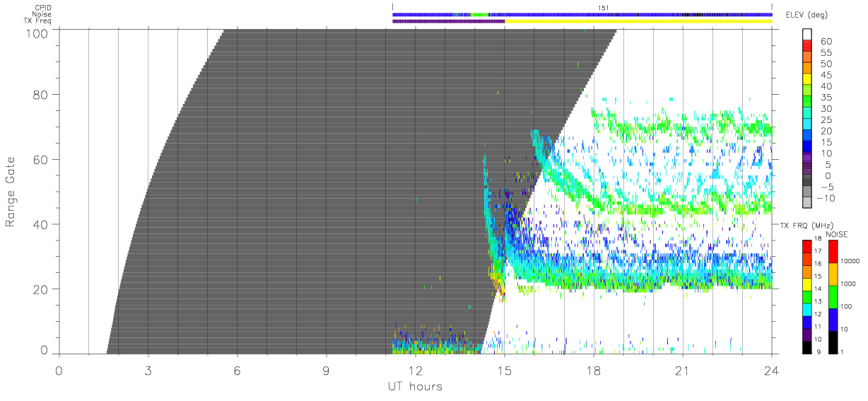Click the 'TX Freq' row label at top
Image resolution: width=868 pixels, height=401 pixels.
39,21
